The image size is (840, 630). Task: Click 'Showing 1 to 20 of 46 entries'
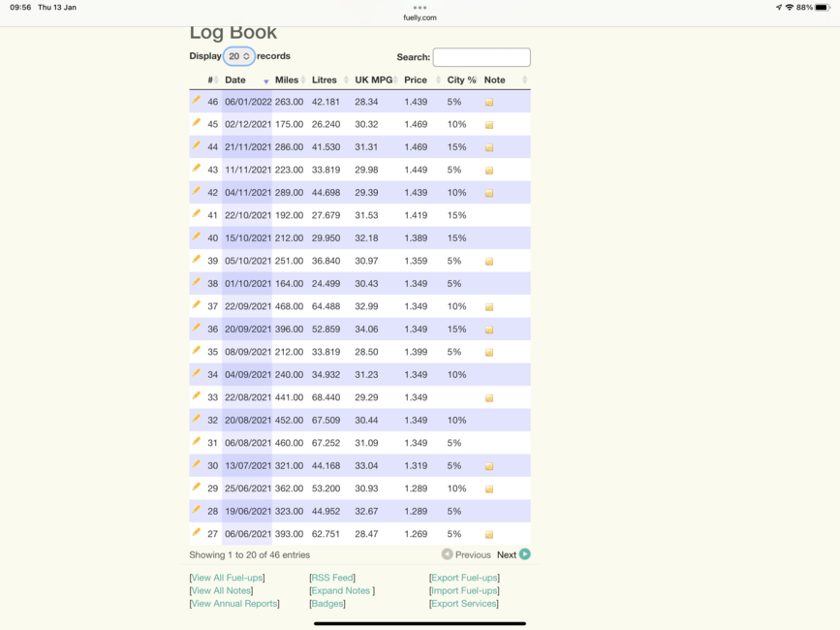coord(250,555)
